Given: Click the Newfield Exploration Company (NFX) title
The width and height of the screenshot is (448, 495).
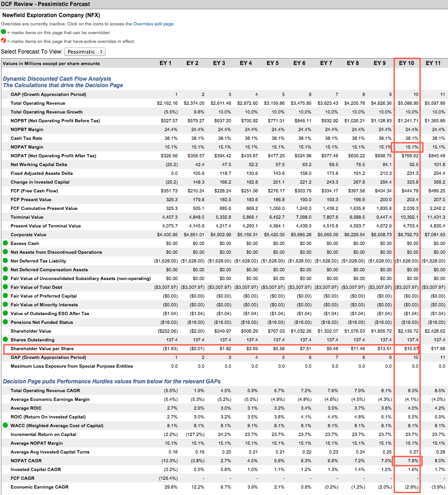Looking at the screenshot, I should coord(51,15).
